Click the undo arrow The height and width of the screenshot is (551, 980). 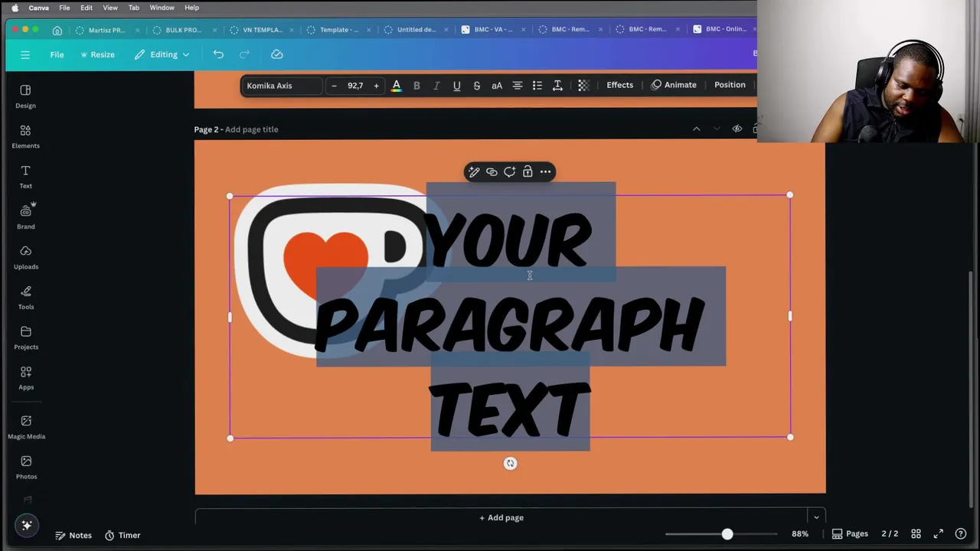coord(218,54)
